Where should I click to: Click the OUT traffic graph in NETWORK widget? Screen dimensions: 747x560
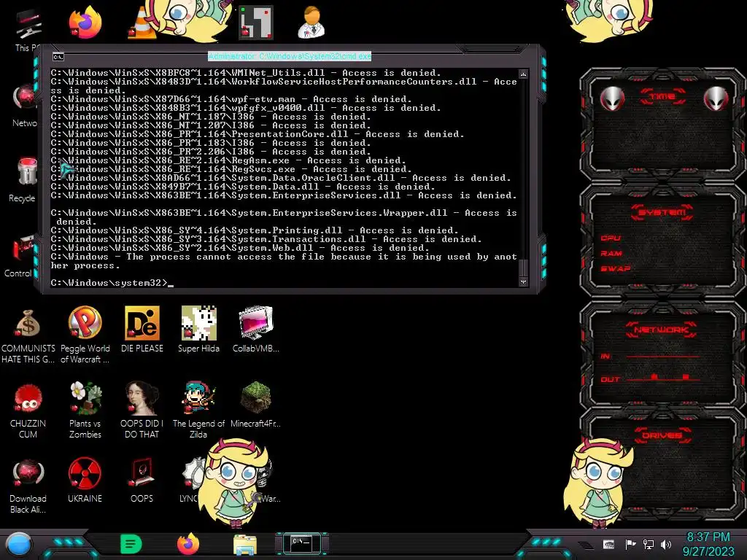tap(664, 378)
